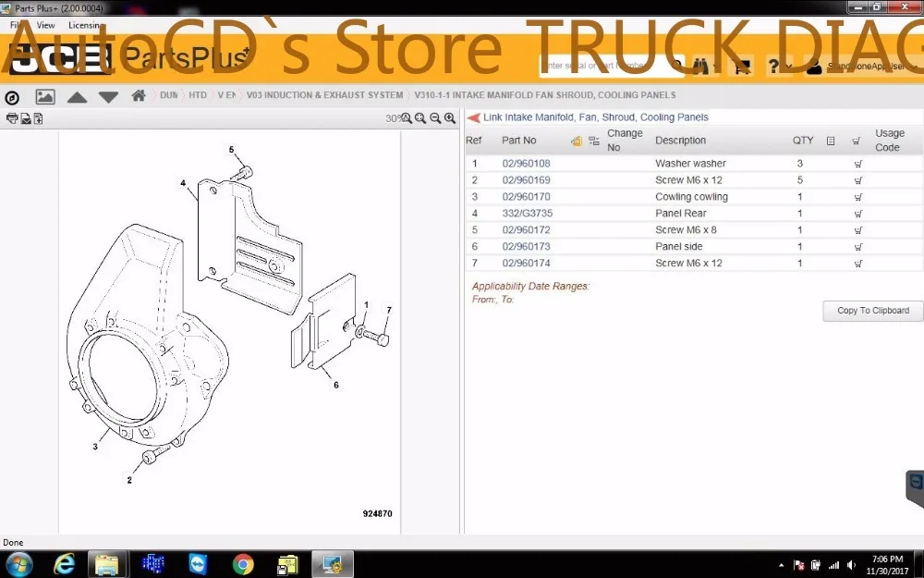The height and width of the screenshot is (578, 924).
Task: Click the serial or part number search field
Action: point(604,66)
